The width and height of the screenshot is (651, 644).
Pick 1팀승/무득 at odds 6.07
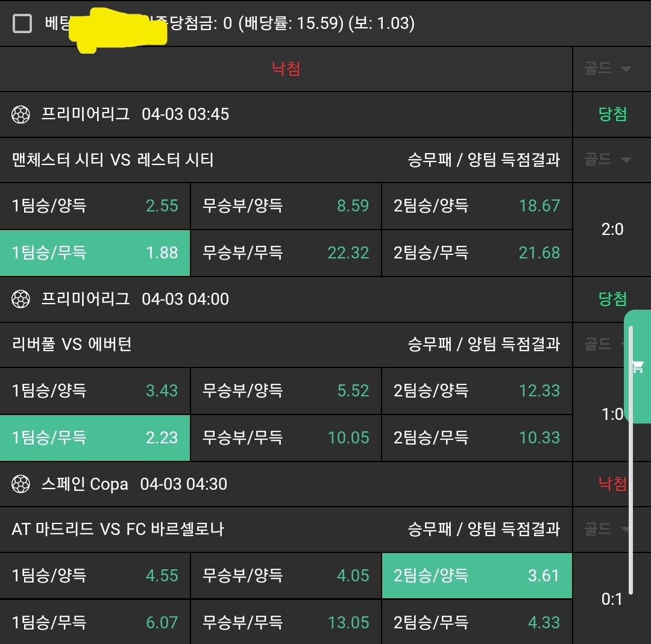[95, 622]
